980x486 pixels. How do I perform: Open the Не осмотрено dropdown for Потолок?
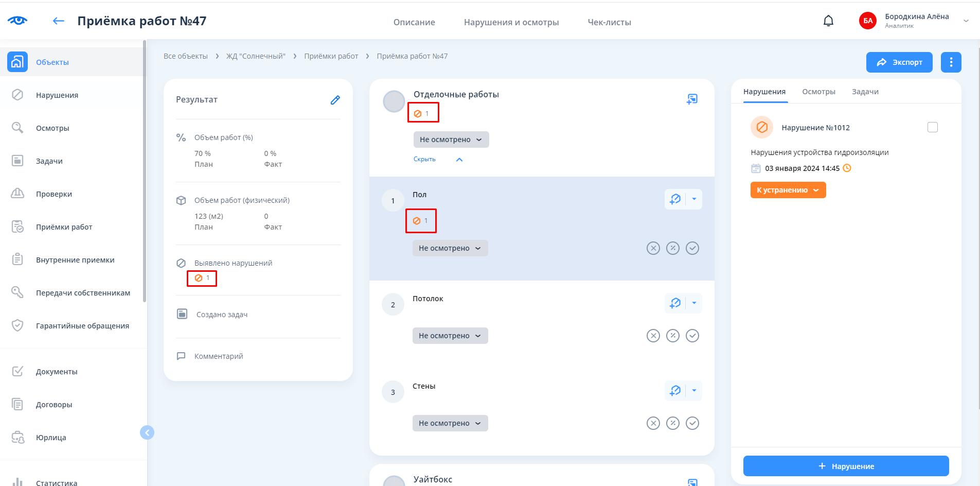(x=450, y=336)
